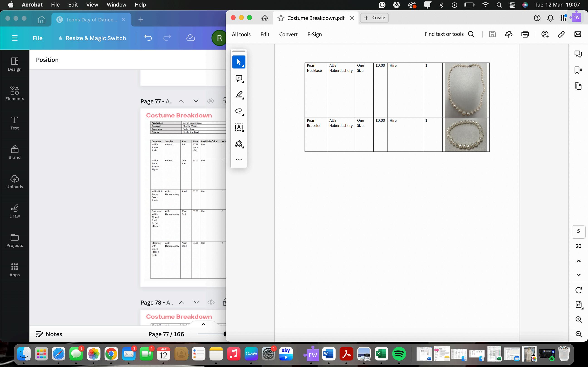This screenshot has width=588, height=367.
Task: Choose the text selection box tool
Action: point(239,127)
